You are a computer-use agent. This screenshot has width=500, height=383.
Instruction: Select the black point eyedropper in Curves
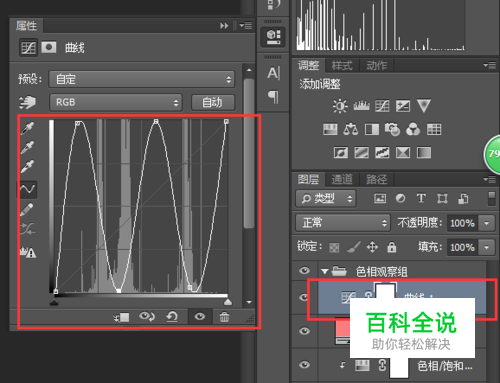pos(27,128)
